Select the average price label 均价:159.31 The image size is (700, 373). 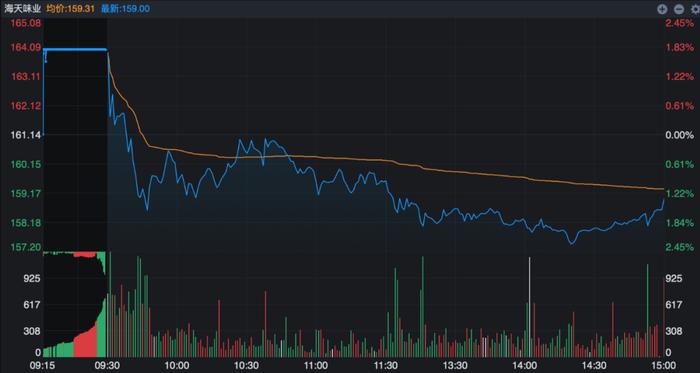(71, 8)
